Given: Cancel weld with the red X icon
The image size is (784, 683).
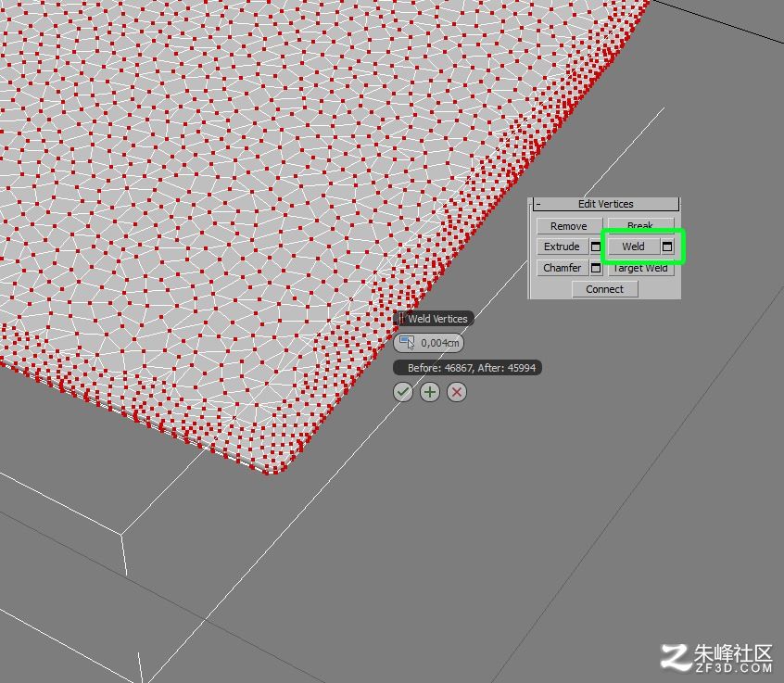Looking at the screenshot, I should tap(457, 392).
